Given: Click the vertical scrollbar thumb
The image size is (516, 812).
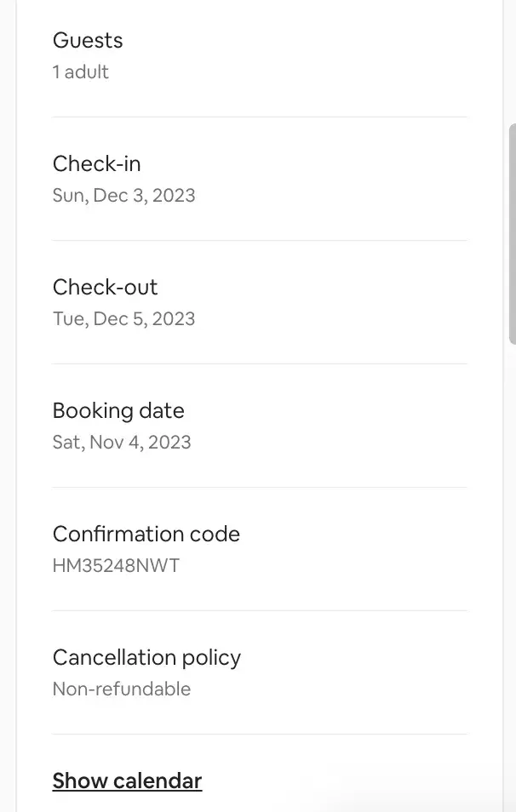Looking at the screenshot, I should 512,234.
